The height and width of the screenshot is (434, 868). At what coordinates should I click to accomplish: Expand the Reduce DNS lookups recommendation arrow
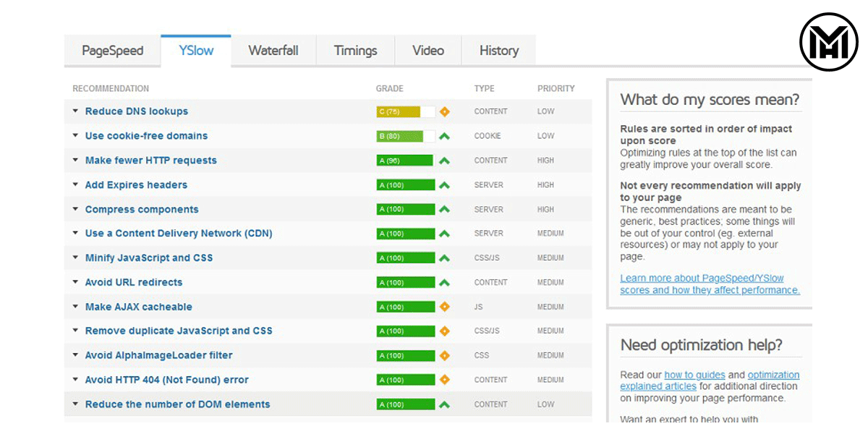(x=75, y=111)
